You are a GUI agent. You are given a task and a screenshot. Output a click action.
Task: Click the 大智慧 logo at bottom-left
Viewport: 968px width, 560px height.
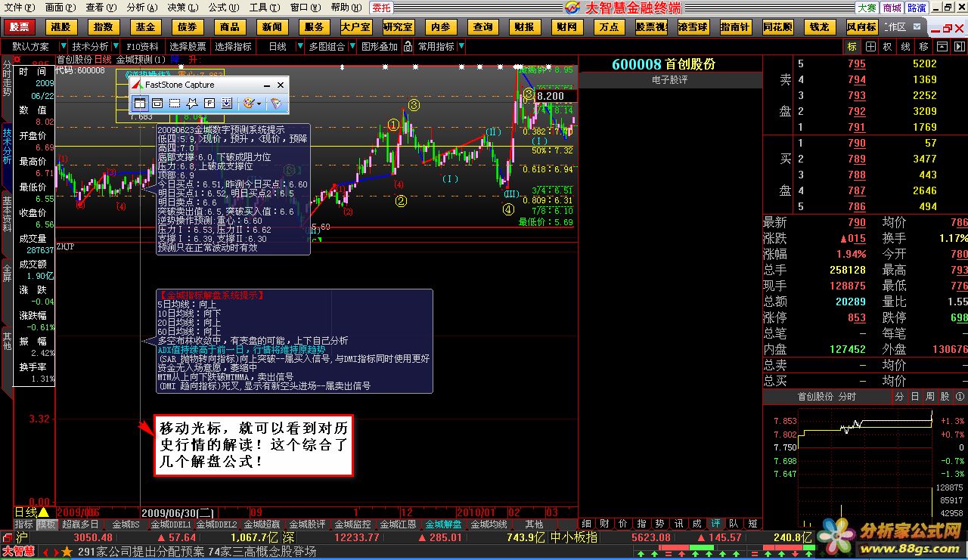click(x=18, y=552)
